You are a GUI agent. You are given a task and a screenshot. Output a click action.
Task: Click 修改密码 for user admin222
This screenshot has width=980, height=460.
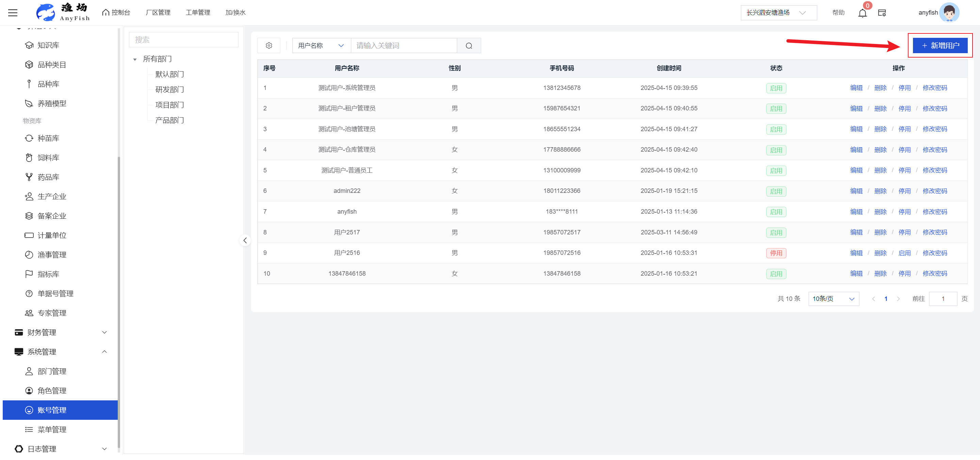coord(934,191)
